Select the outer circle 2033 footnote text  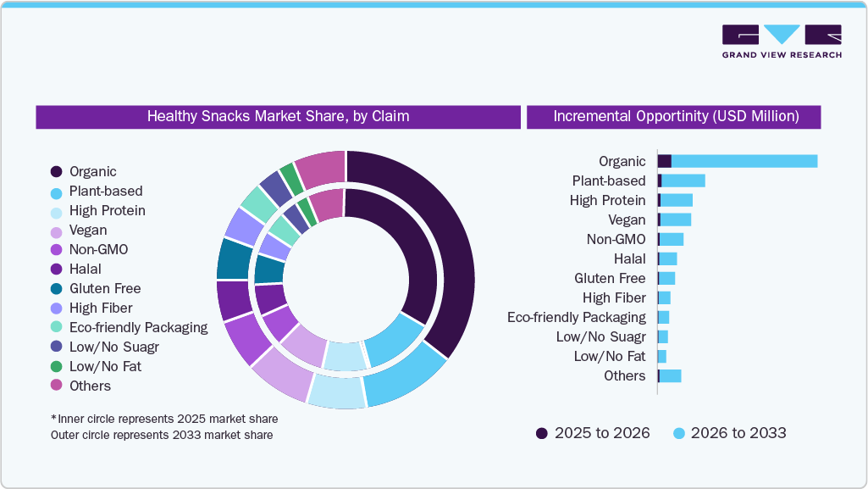[x=162, y=435]
